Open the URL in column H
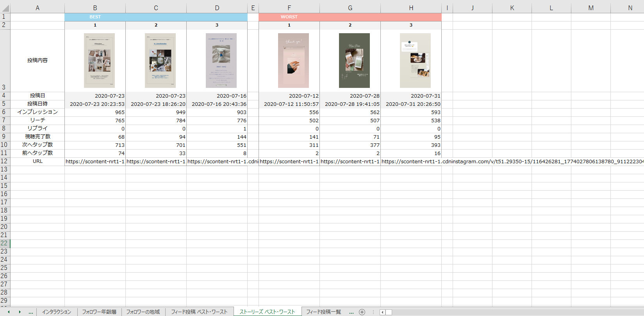Viewport: 644px width, 316px height. tap(411, 161)
